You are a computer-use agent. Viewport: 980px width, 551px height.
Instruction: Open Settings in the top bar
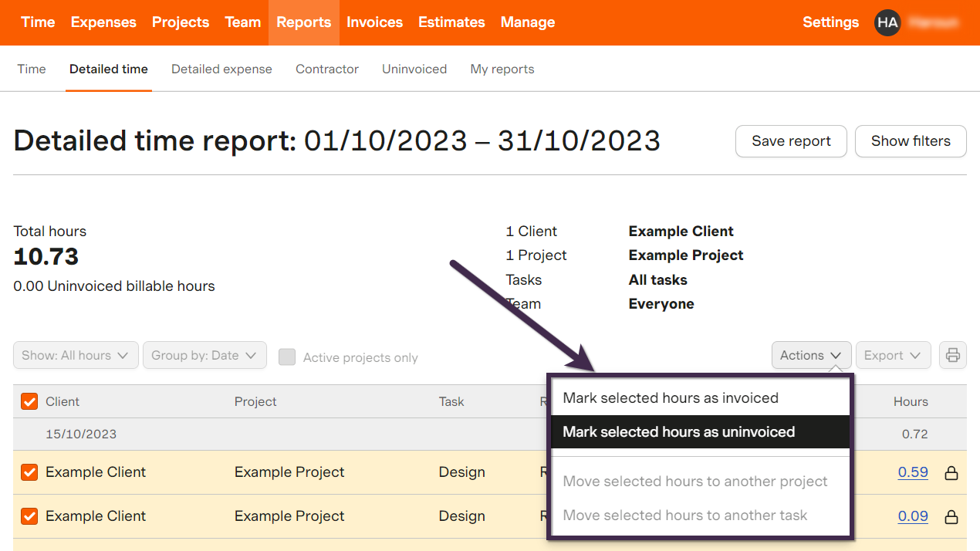830,22
